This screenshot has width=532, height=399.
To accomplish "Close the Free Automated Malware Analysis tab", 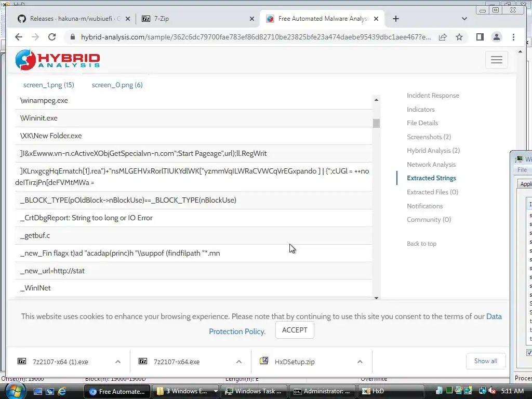I will click(376, 19).
